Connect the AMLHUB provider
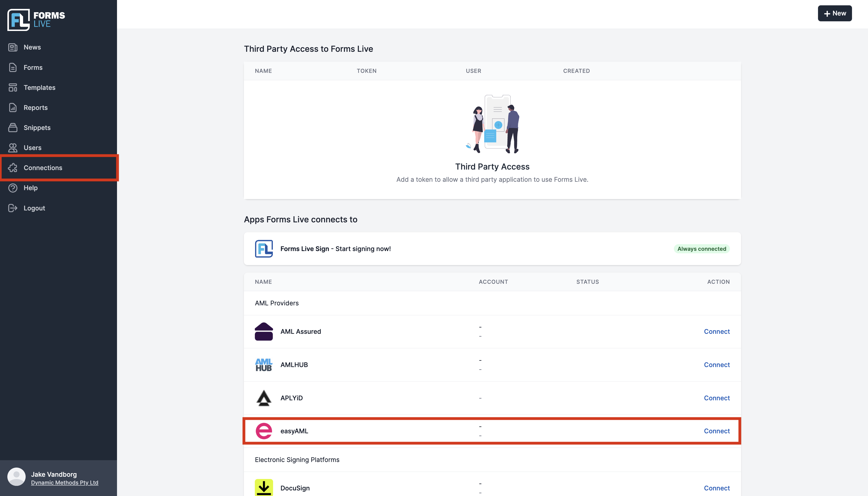Image resolution: width=868 pixels, height=496 pixels. point(716,365)
